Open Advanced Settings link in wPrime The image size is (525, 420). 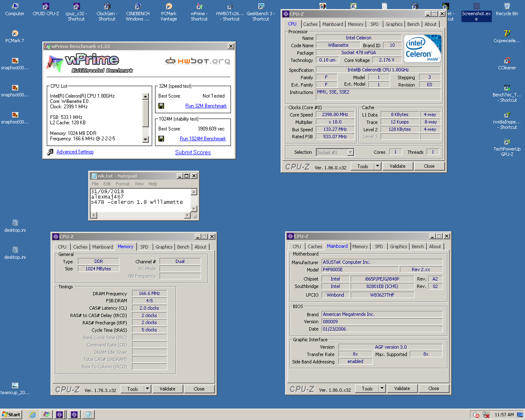pyautogui.click(x=75, y=152)
